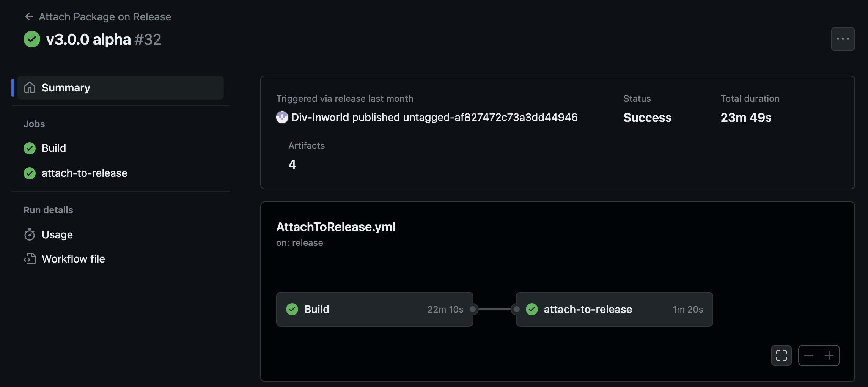Open the Usage run details
The height and width of the screenshot is (387, 868).
tap(57, 234)
